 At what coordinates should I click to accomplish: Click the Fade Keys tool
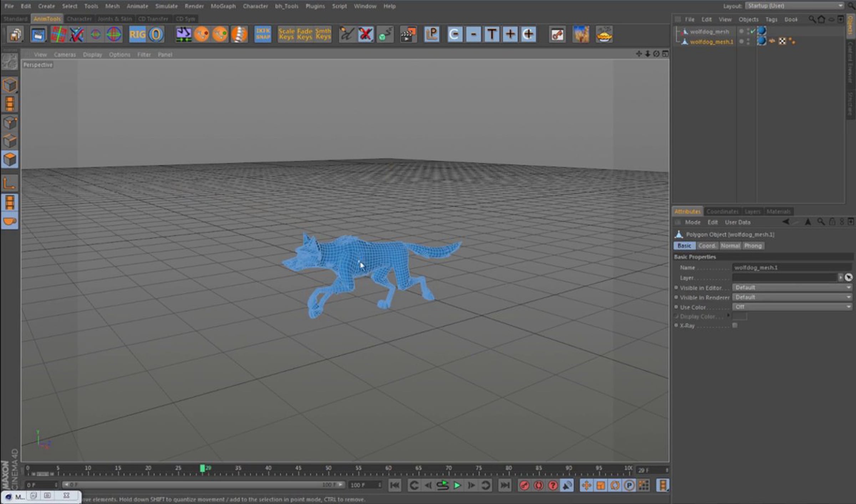point(305,34)
